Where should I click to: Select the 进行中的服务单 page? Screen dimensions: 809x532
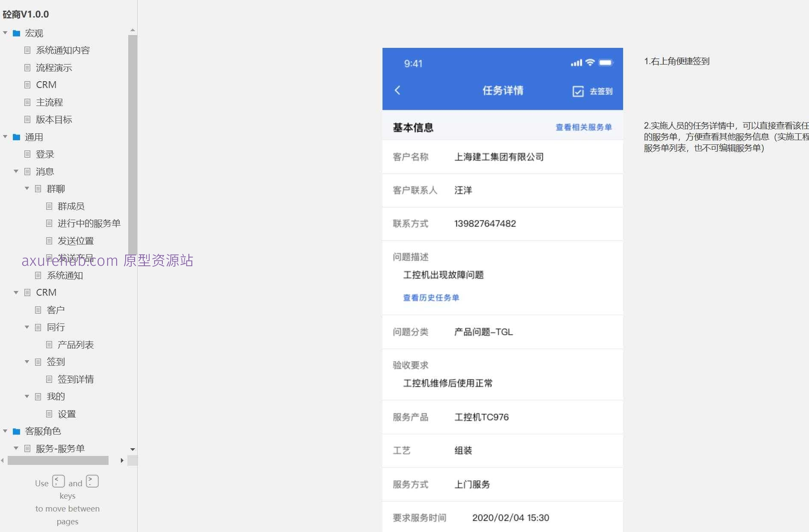(x=89, y=223)
